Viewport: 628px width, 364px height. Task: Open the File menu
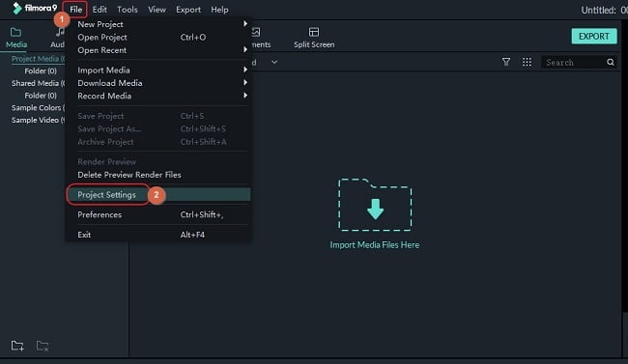coord(75,10)
